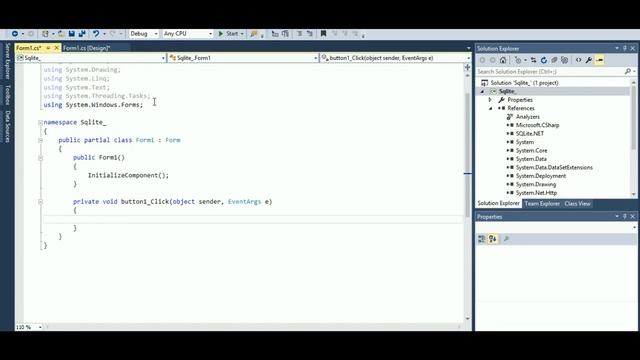
Task: Open the Data Sources side tab
Action: pos(7,127)
